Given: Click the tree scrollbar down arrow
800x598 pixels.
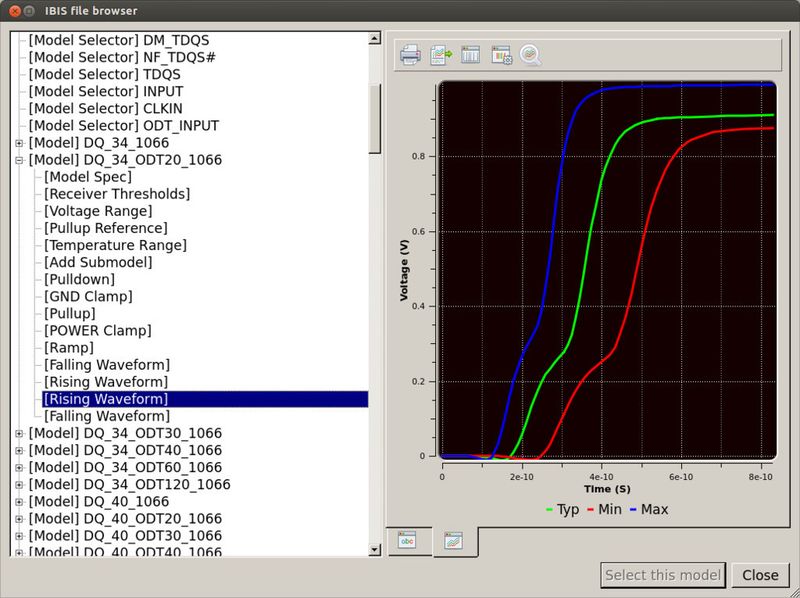Looking at the screenshot, I should click(x=374, y=550).
